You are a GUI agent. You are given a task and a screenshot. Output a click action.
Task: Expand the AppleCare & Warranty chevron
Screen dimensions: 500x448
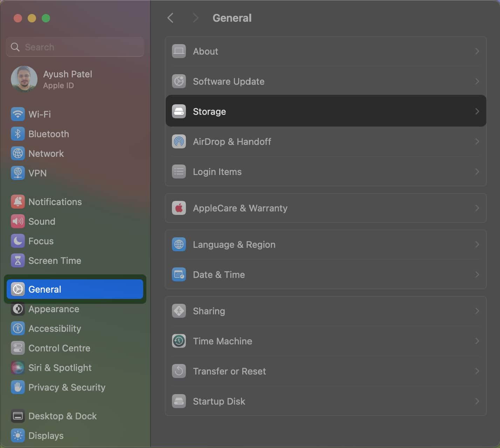[477, 208]
